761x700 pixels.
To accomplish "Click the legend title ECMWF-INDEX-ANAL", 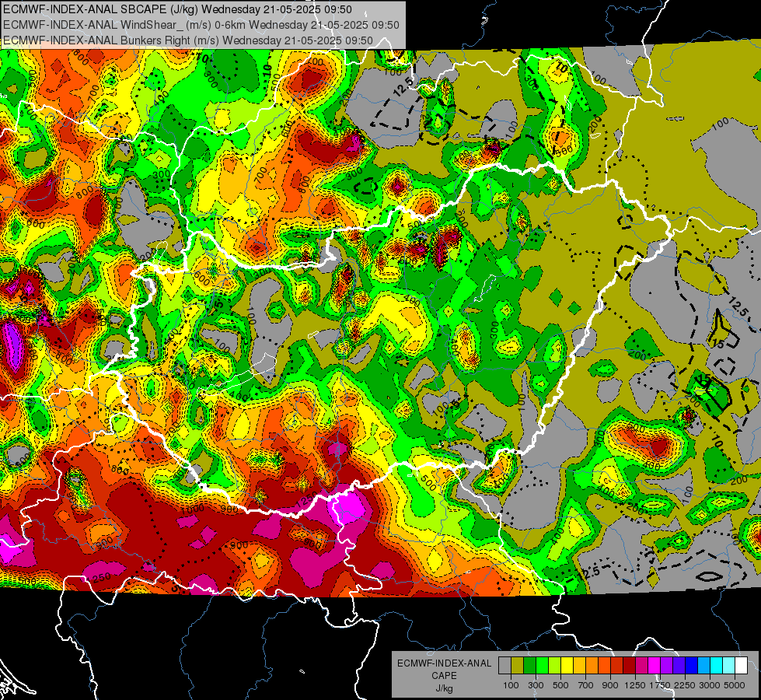I will pyautogui.click(x=444, y=663).
